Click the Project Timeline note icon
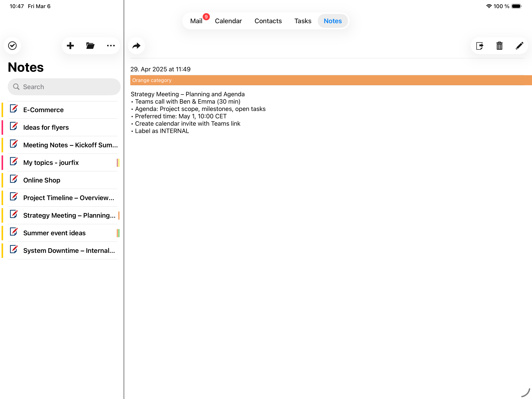The height and width of the screenshot is (399, 532). [x=14, y=196]
